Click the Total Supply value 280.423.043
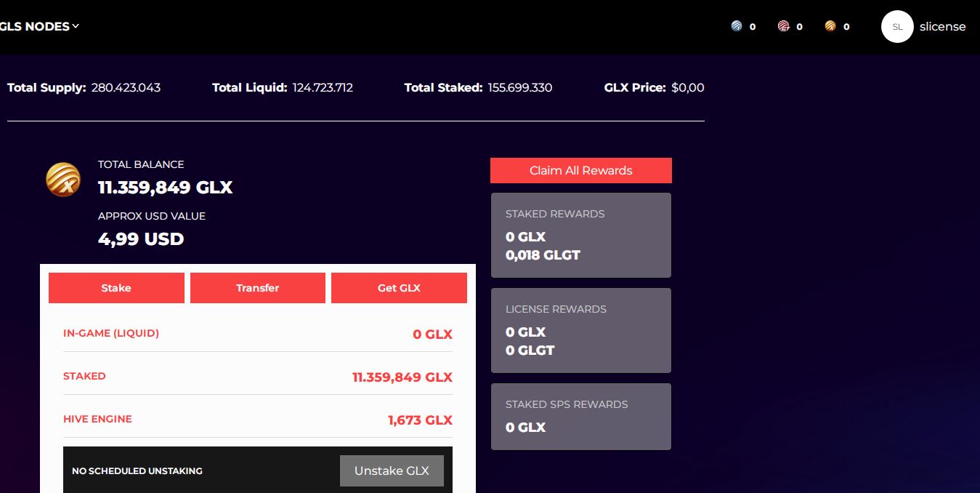The image size is (980, 493). pyautogui.click(x=126, y=88)
